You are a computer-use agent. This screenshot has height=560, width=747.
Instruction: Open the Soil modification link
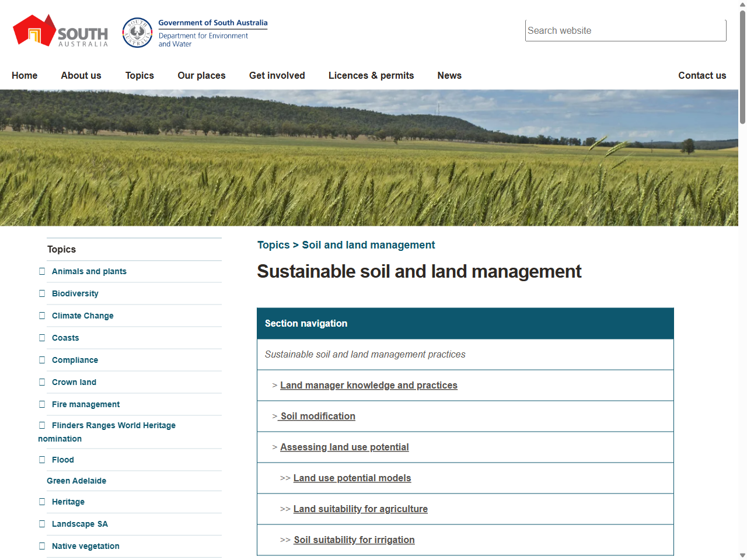317,416
